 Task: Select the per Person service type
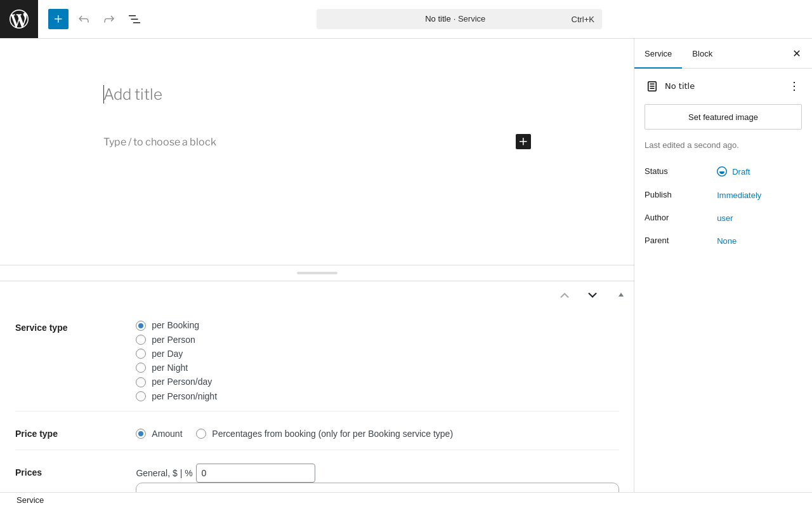[x=141, y=340]
